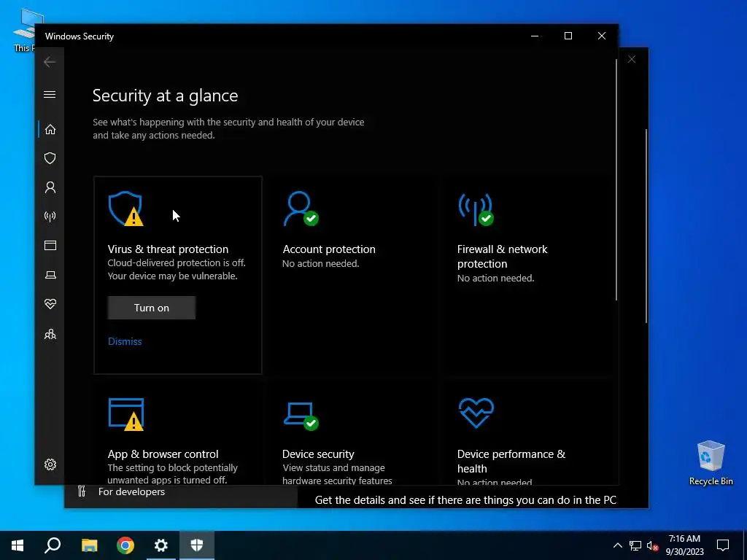The image size is (747, 560).
Task: Open the hamburger navigation menu
Action: [50, 94]
